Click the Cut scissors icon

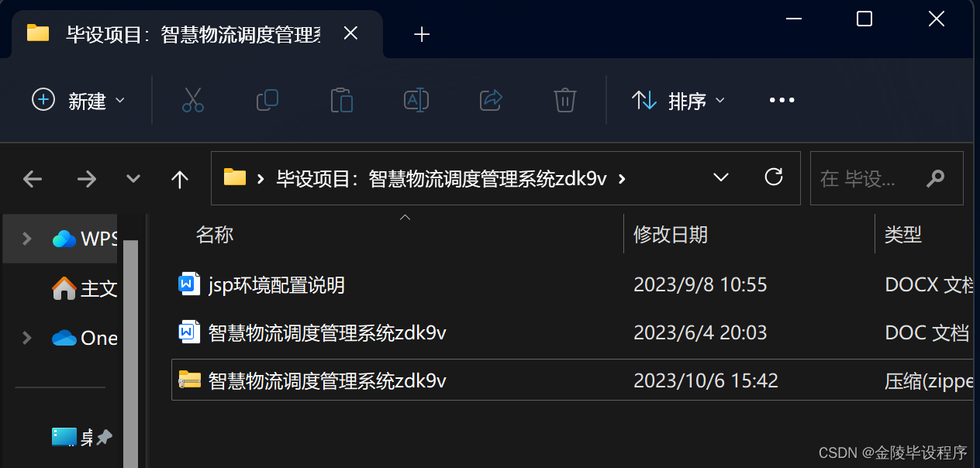(x=193, y=100)
